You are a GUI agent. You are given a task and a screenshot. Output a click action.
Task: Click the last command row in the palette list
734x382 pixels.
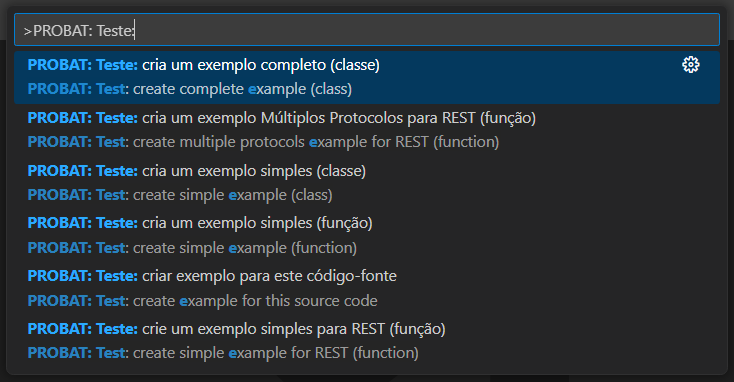pyautogui.click(x=367, y=341)
